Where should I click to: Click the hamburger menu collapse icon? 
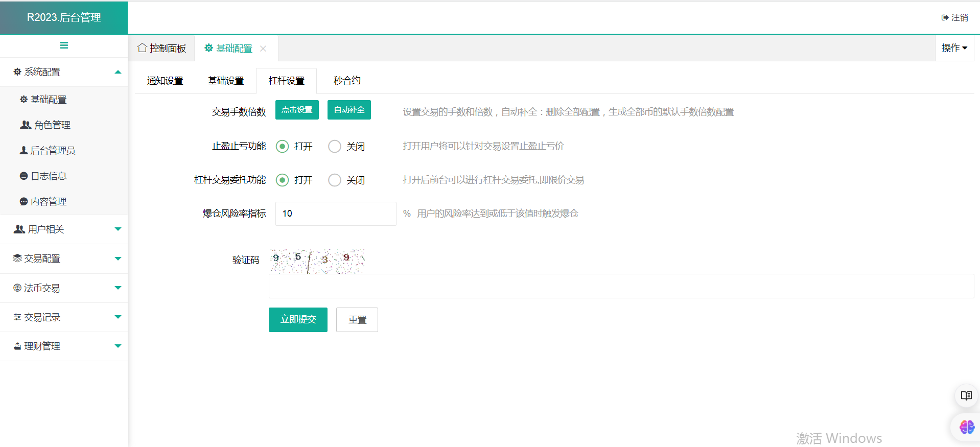(x=64, y=45)
